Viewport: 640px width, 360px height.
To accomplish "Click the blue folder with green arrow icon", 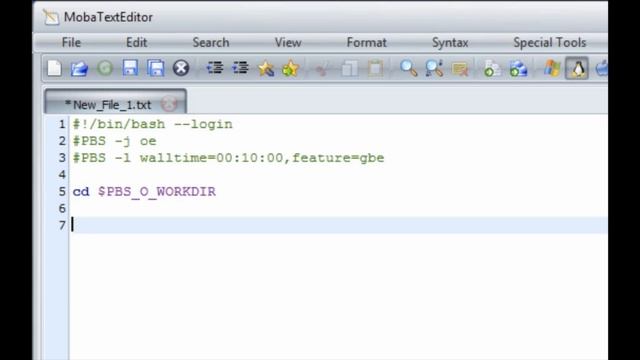I will (518, 69).
